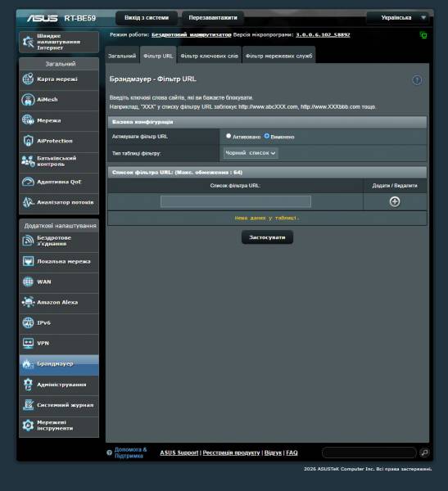Open the Батьківський контроль menu item

click(x=59, y=161)
